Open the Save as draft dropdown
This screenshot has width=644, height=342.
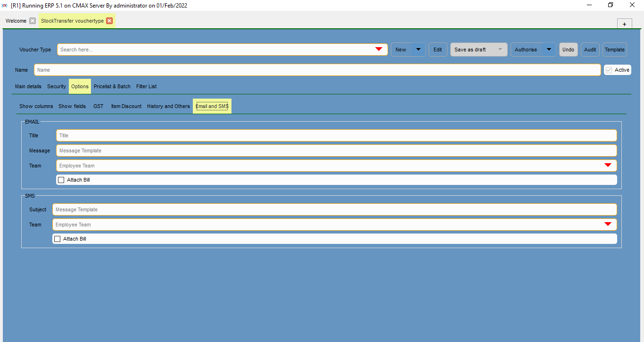[x=501, y=49]
